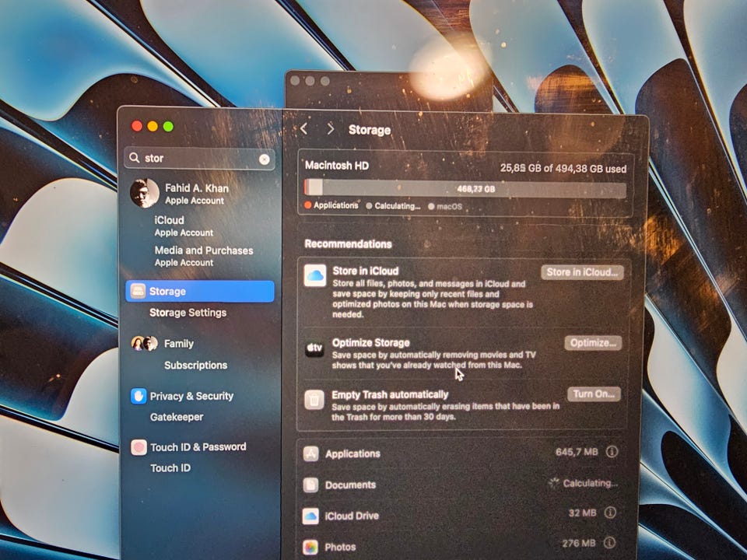Image resolution: width=747 pixels, height=560 pixels.
Task: Click the Macintosh HD storage usage bar
Action: point(465,189)
